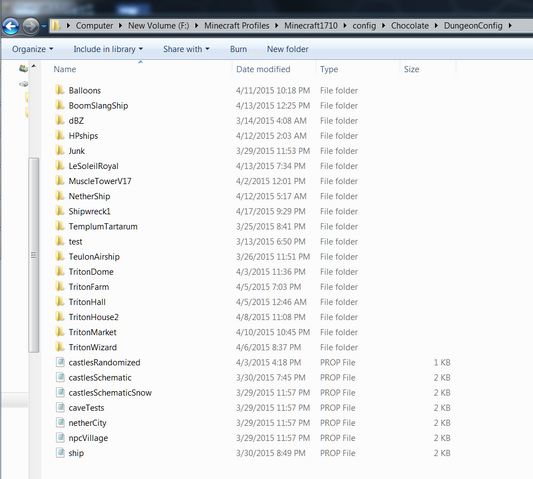
Task: Select the test folder icon
Action: 60,241
